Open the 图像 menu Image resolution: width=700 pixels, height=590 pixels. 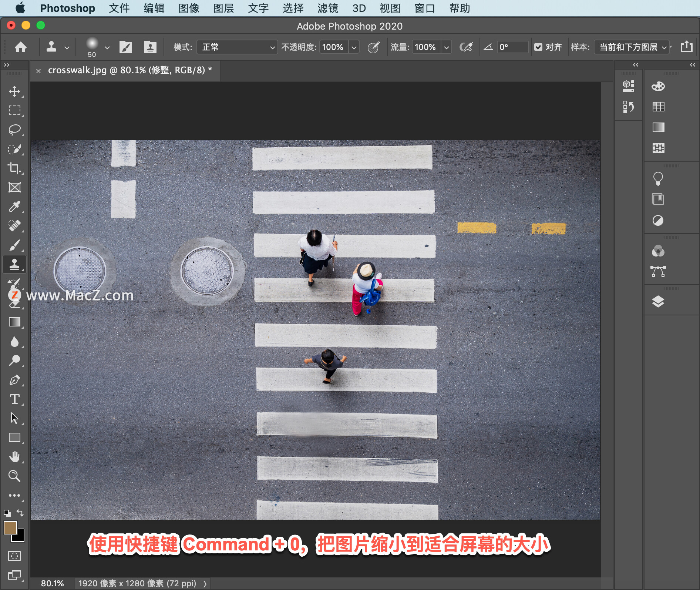coord(189,8)
